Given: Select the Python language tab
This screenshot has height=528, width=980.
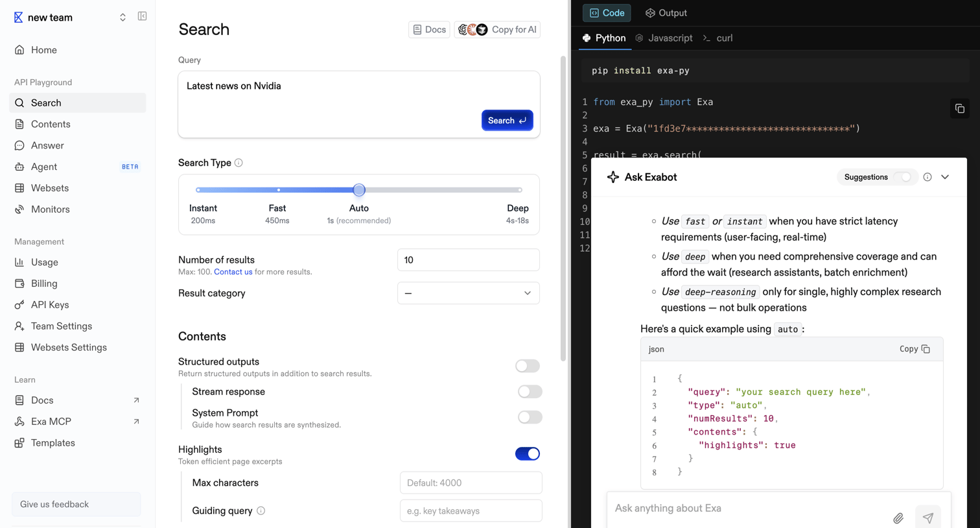Looking at the screenshot, I should pos(604,38).
